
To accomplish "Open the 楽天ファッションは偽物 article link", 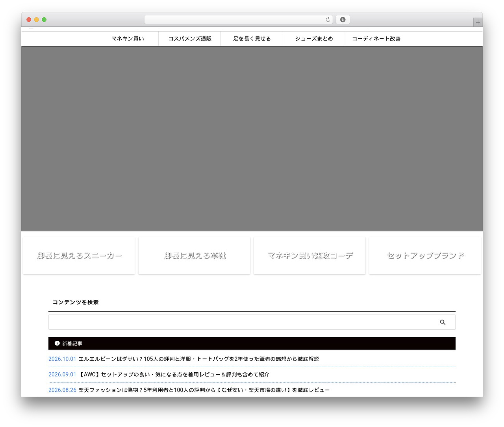I will coord(204,390).
